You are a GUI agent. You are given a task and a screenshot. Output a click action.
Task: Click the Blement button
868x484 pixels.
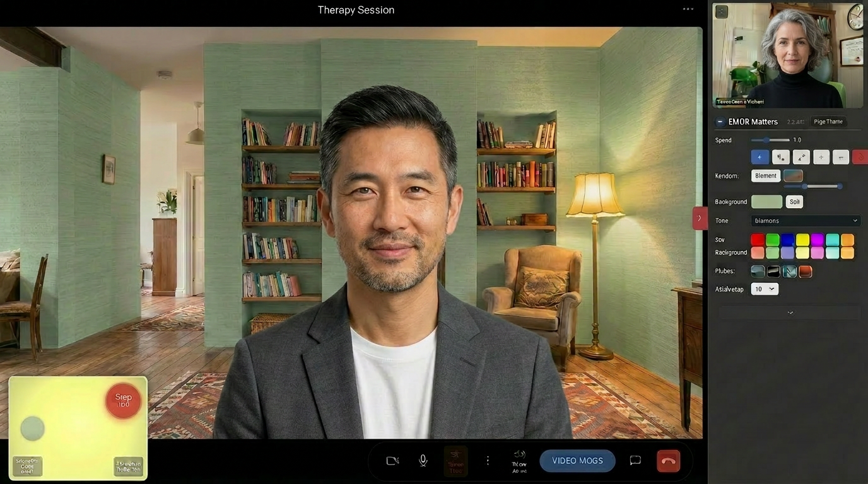(x=766, y=176)
